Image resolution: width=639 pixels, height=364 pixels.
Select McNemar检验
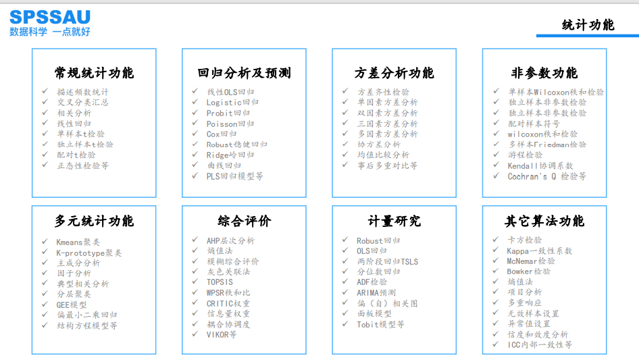click(x=531, y=261)
